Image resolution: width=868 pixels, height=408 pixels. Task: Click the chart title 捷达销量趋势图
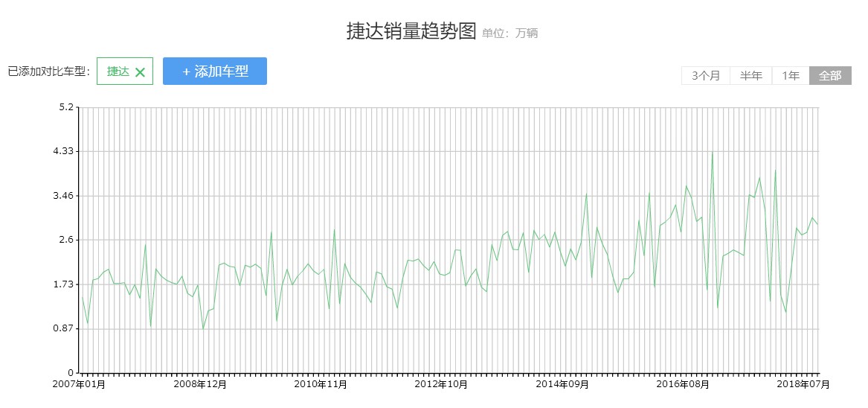pyautogui.click(x=411, y=31)
